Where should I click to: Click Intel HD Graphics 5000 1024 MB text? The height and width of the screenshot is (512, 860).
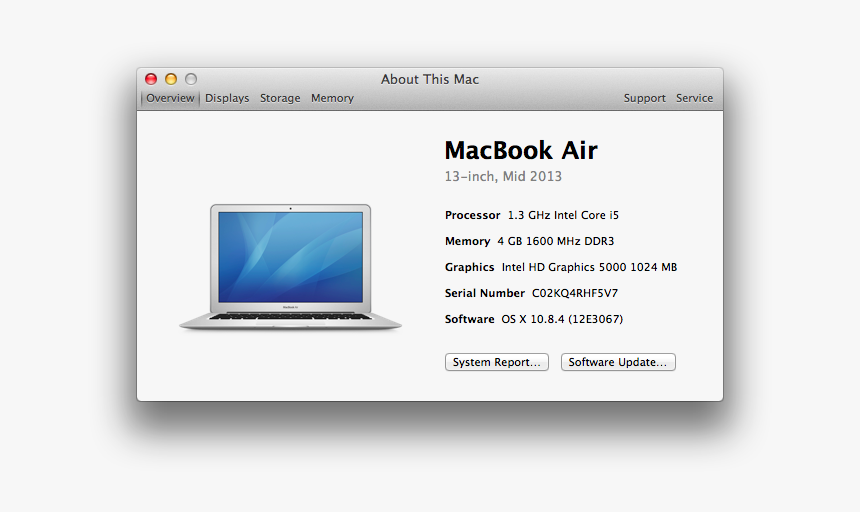pyautogui.click(x=590, y=267)
